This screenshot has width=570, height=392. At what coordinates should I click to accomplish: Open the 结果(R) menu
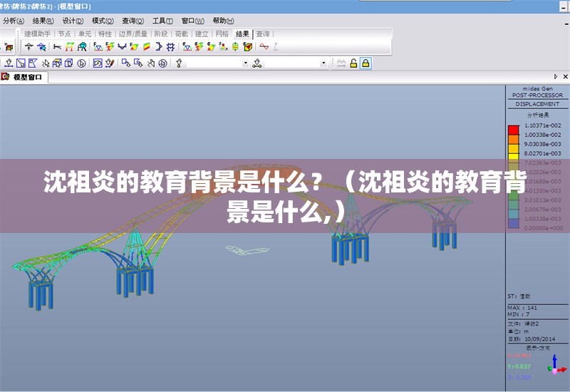click(x=43, y=21)
